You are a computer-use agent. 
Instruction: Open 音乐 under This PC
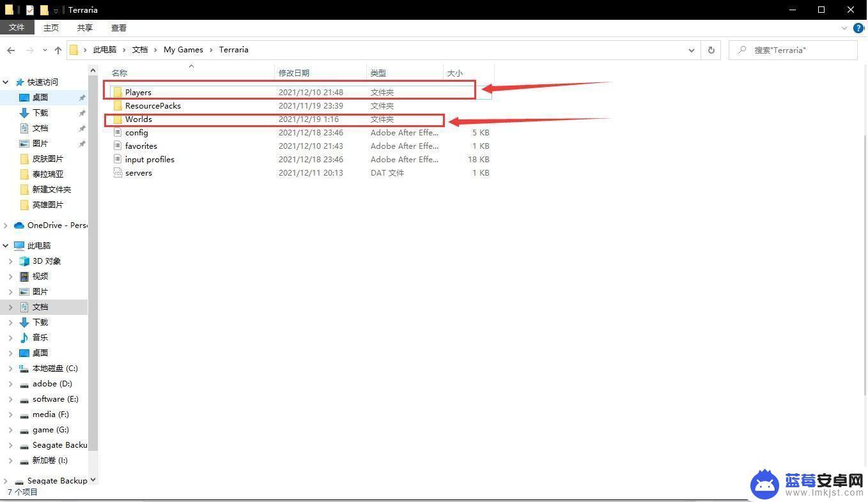pyautogui.click(x=40, y=337)
